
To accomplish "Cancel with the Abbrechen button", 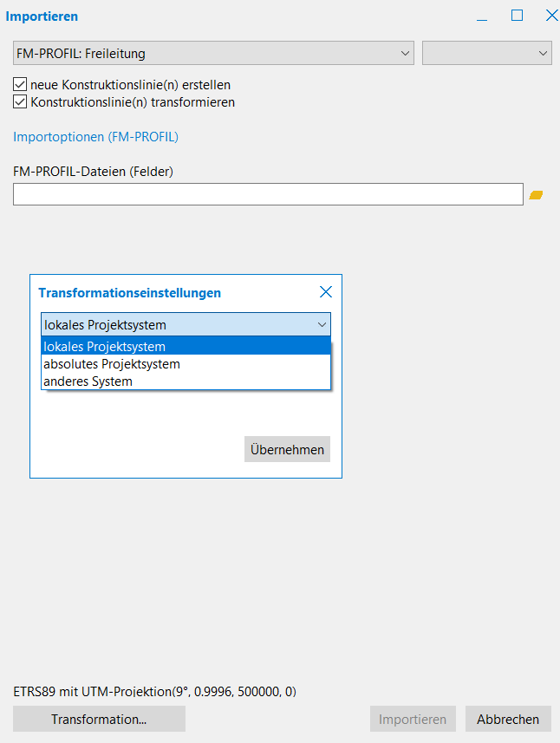I will point(508,719).
